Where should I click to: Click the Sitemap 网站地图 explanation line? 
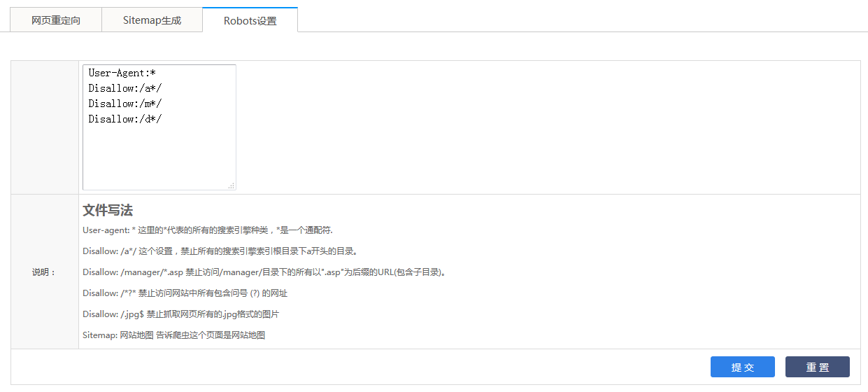coord(173,335)
